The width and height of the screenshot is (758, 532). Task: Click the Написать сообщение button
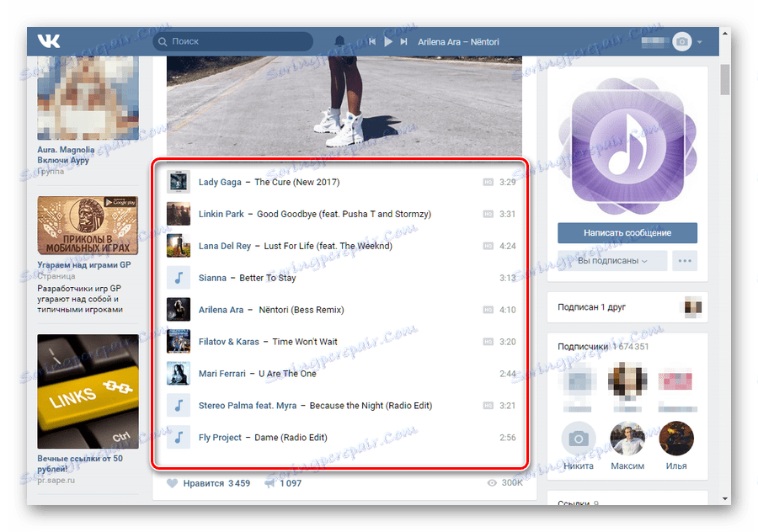pos(627,233)
